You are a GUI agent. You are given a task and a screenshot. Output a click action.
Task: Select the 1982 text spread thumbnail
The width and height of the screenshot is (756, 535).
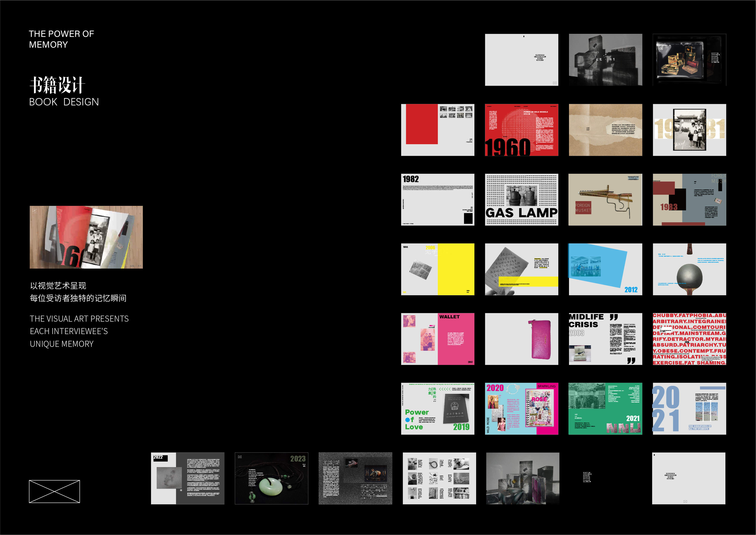click(x=438, y=200)
